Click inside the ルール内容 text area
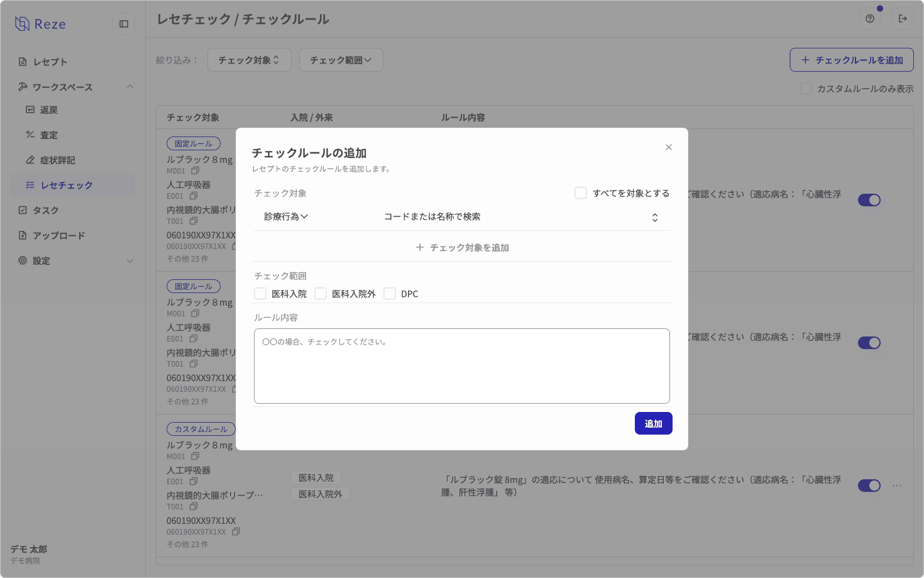This screenshot has height=578, width=924. click(462, 366)
